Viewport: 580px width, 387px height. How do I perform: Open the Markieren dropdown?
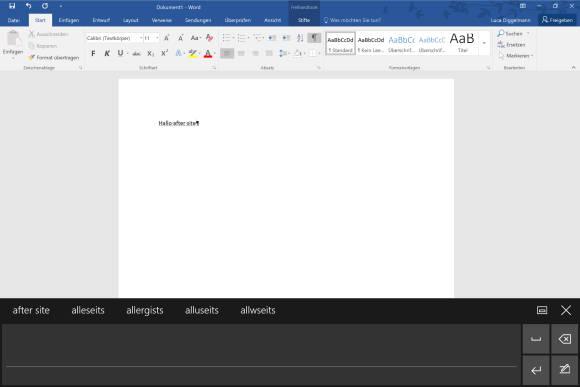click(x=515, y=55)
